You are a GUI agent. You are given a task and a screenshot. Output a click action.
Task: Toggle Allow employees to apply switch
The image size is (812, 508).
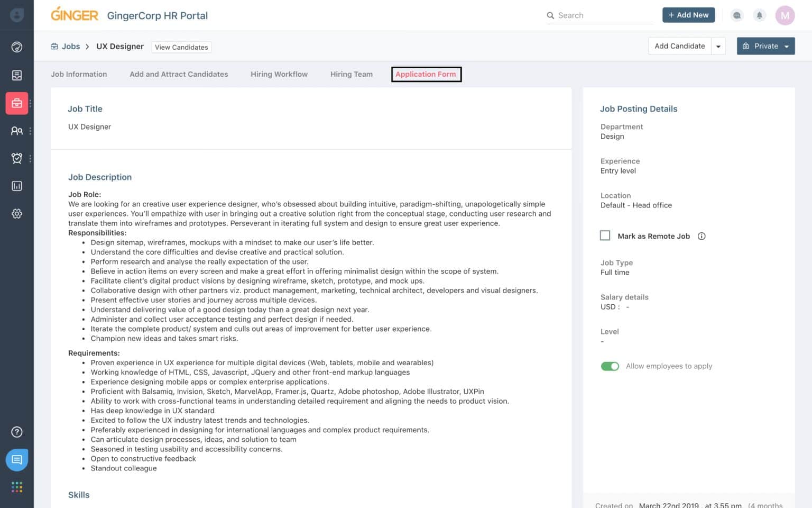point(610,366)
